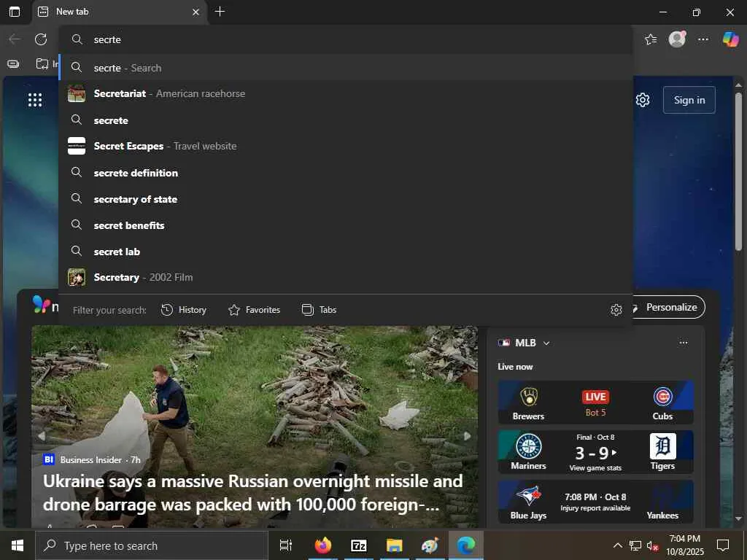
Task: Open Secret Escapes travel website suggestion
Action: 346,146
